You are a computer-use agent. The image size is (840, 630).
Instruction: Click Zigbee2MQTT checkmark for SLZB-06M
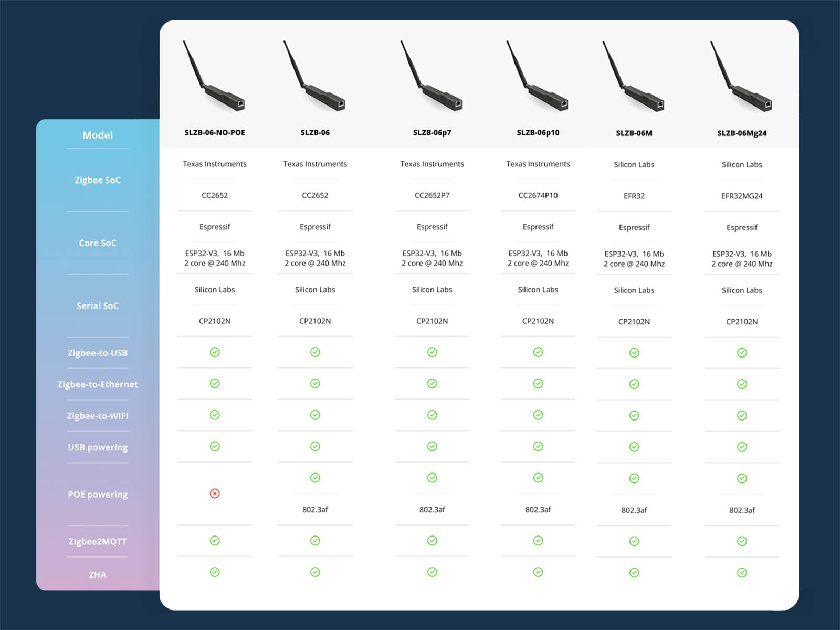click(634, 541)
